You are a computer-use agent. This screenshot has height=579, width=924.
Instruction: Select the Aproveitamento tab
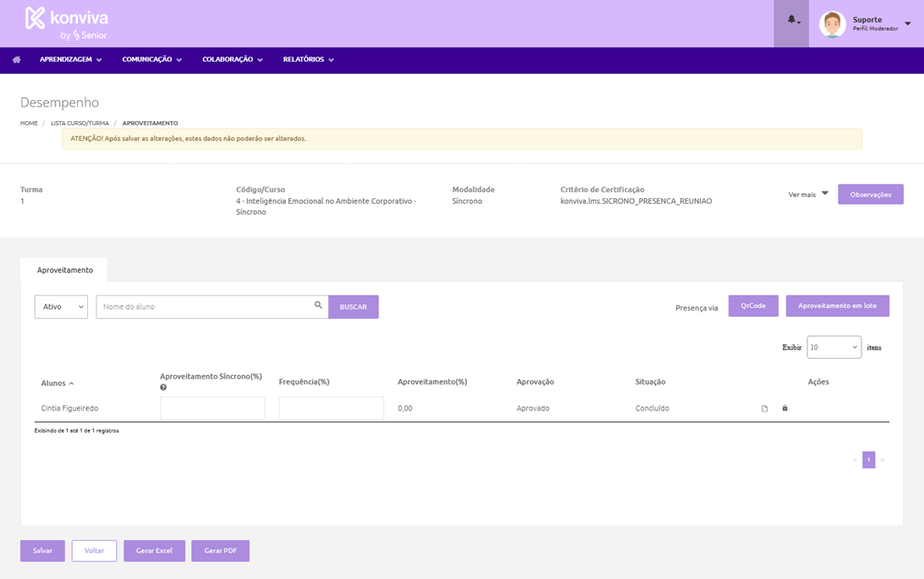pos(64,270)
